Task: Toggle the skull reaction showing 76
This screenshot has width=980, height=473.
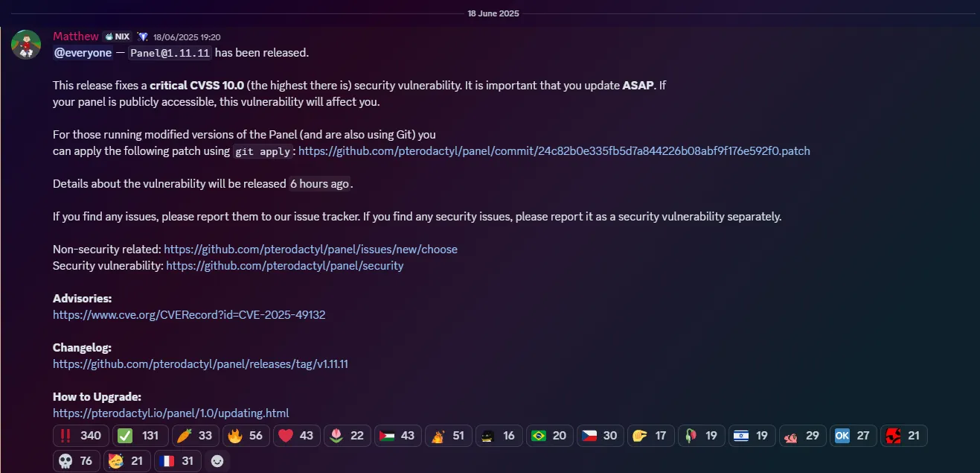Action: pyautogui.click(x=75, y=461)
